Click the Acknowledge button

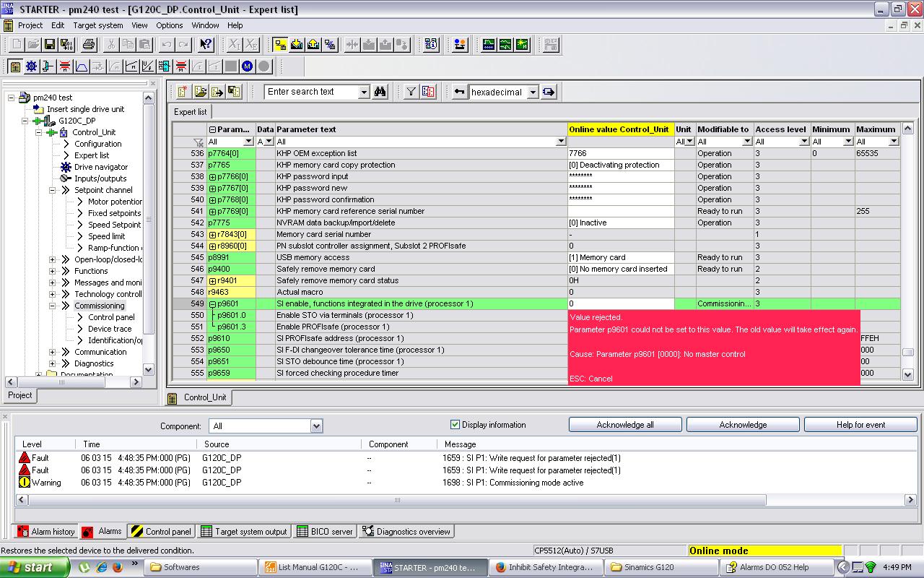(x=743, y=425)
